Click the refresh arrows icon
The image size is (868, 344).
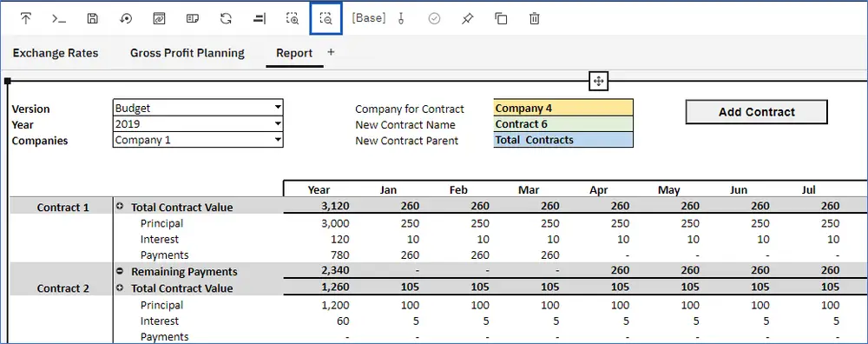pyautogui.click(x=226, y=18)
